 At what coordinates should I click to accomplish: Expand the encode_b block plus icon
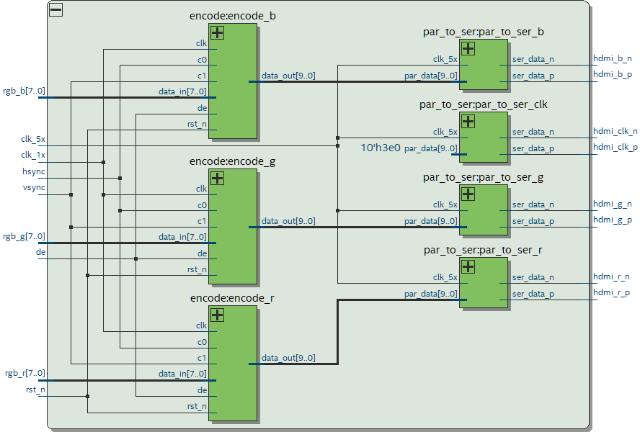pyautogui.click(x=217, y=33)
